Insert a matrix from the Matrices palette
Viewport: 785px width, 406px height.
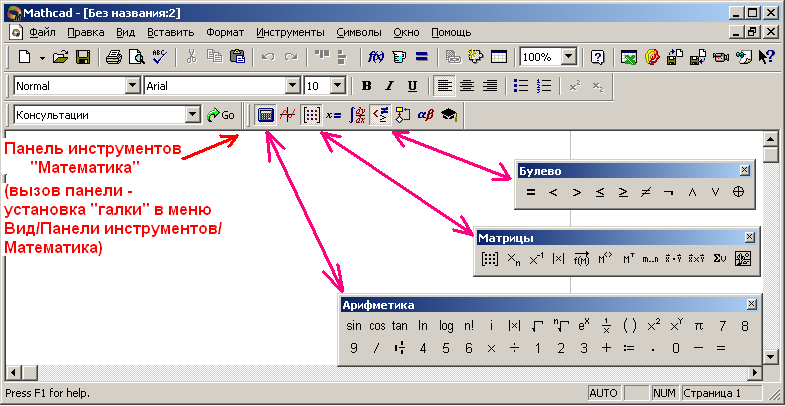489,259
